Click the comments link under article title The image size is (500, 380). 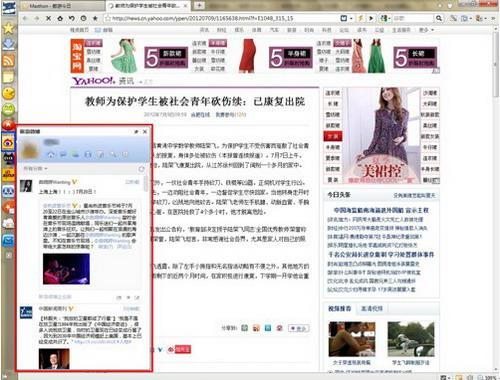231,115
